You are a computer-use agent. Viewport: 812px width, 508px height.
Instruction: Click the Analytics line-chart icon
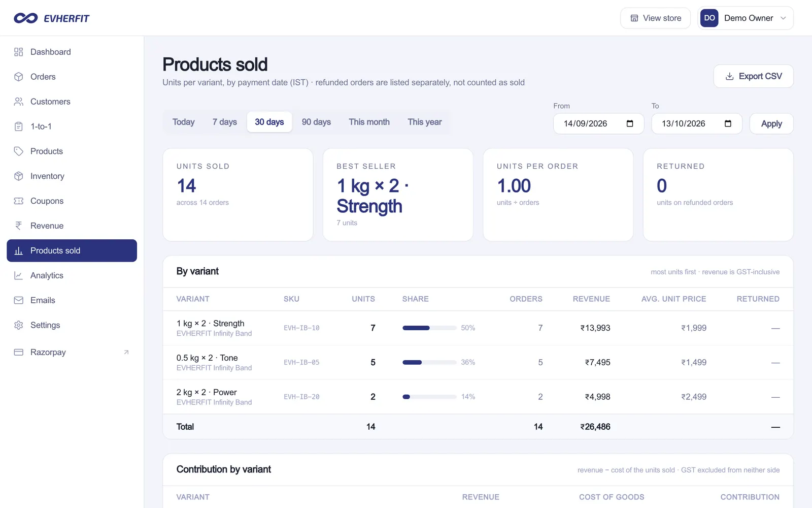point(19,275)
